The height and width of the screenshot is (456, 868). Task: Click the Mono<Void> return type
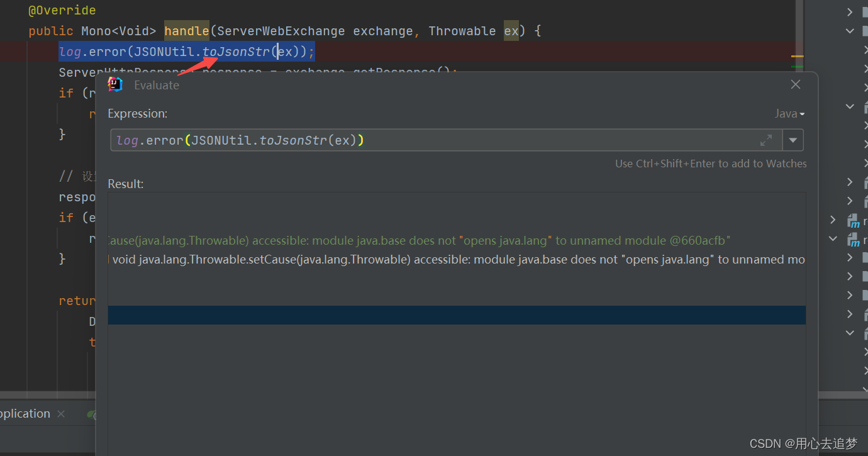[119, 31]
